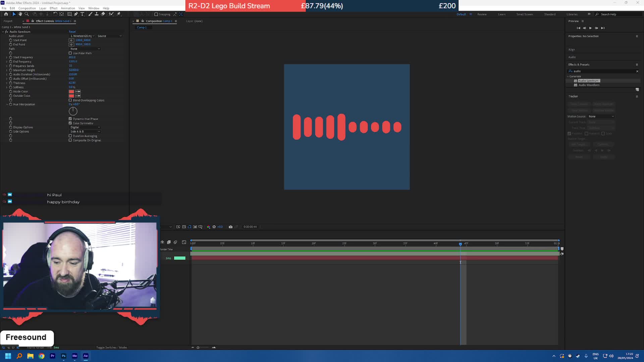Toggle Effect Controls panel lock
This screenshot has height=362, width=644.
33,21
